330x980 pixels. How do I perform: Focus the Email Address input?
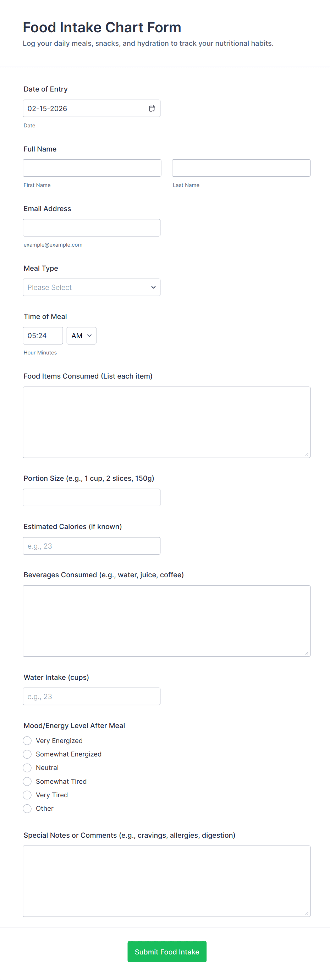[x=91, y=228]
